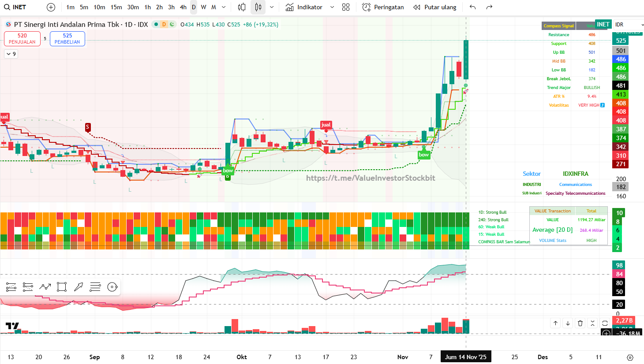The width and height of the screenshot is (644, 364).
Task: Redo the last chart action
Action: coord(489,7)
